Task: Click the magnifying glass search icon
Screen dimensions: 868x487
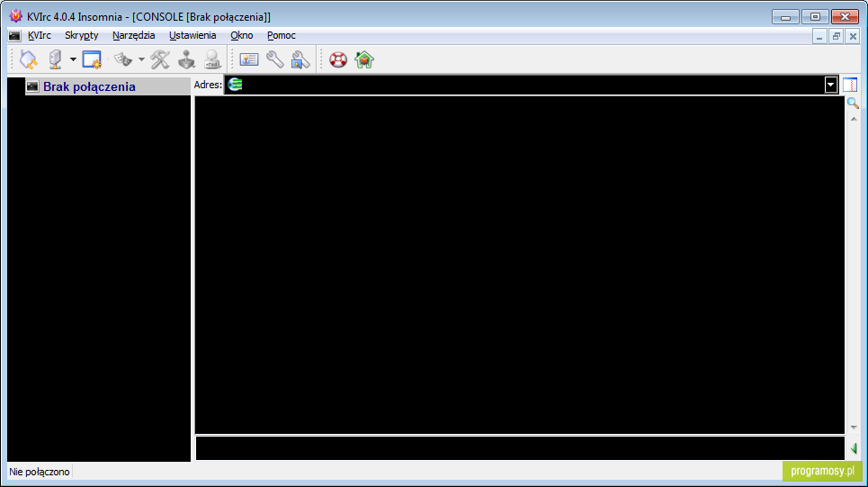Action: [853, 103]
